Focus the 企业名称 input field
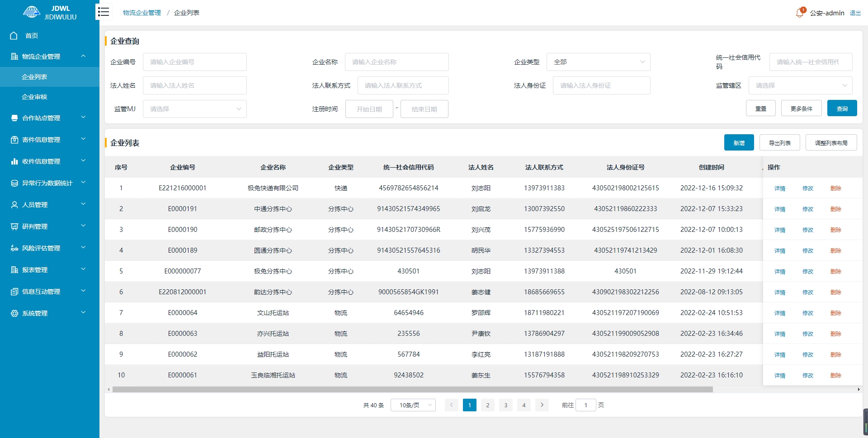Viewport: 868px width, 438px height. [x=396, y=62]
